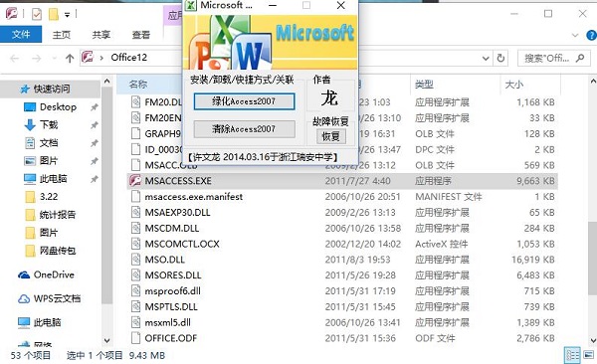This screenshot has height=364, width=597.
Task: Click the MSCOMCTL.OCX file icon
Action: (136, 244)
